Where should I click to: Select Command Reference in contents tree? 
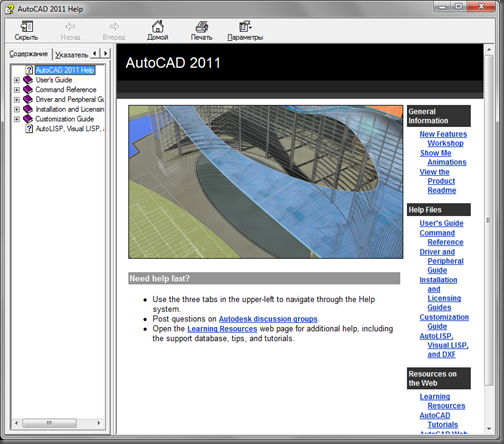66,90
